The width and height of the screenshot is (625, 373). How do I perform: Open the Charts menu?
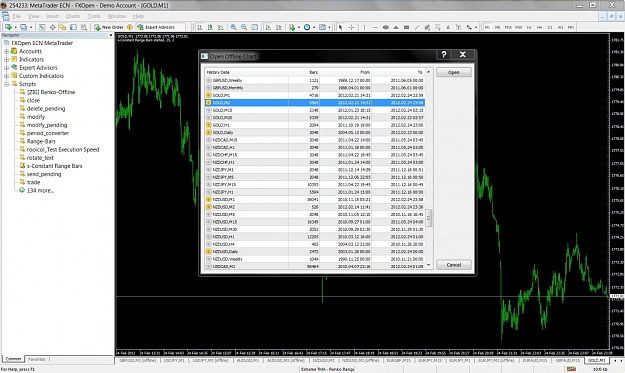pyautogui.click(x=73, y=16)
